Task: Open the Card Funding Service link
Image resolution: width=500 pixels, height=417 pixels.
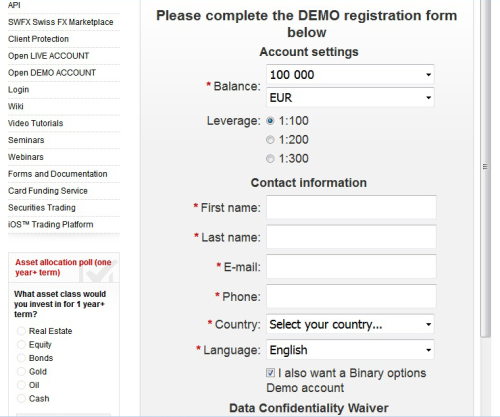Action: tap(48, 191)
